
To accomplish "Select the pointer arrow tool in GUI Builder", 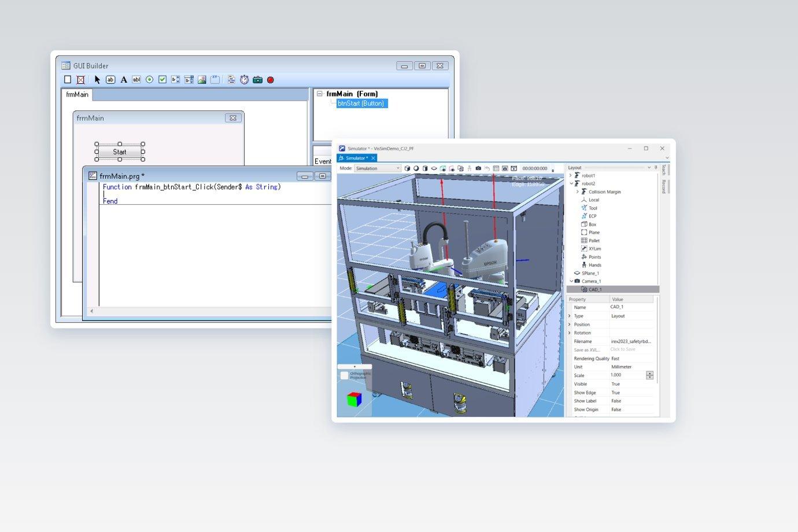I will pyautogui.click(x=97, y=80).
